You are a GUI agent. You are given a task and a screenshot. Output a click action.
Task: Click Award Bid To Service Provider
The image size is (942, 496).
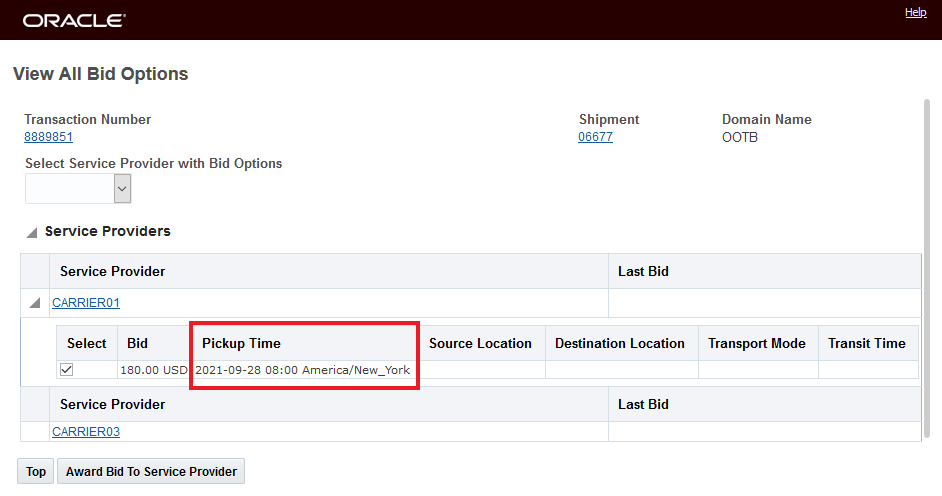tap(151, 472)
